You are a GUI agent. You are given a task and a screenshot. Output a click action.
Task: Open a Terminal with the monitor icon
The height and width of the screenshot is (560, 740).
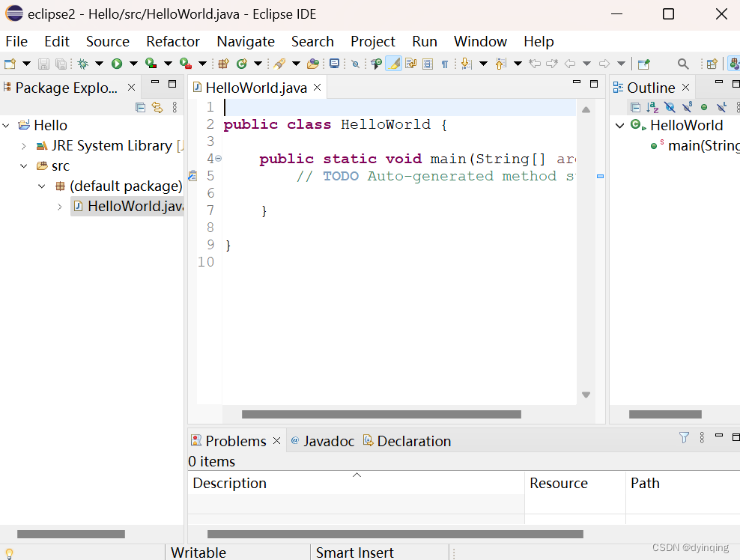click(x=334, y=64)
